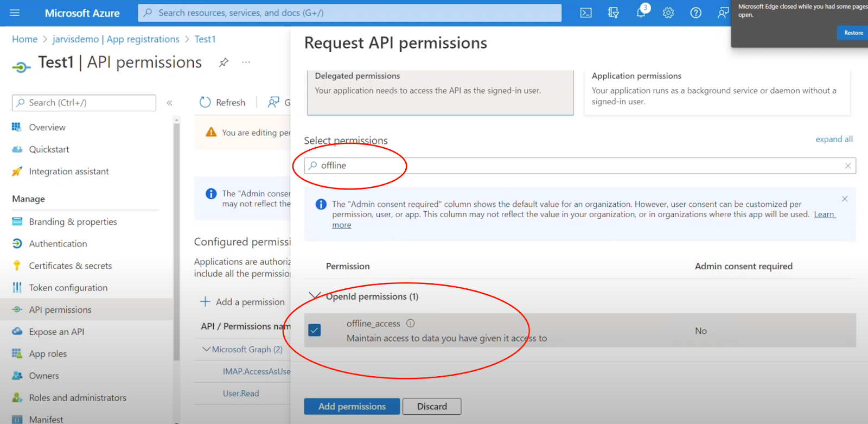The image size is (868, 424).
Task: Go to Test1 breadcrumb
Action: click(x=205, y=39)
